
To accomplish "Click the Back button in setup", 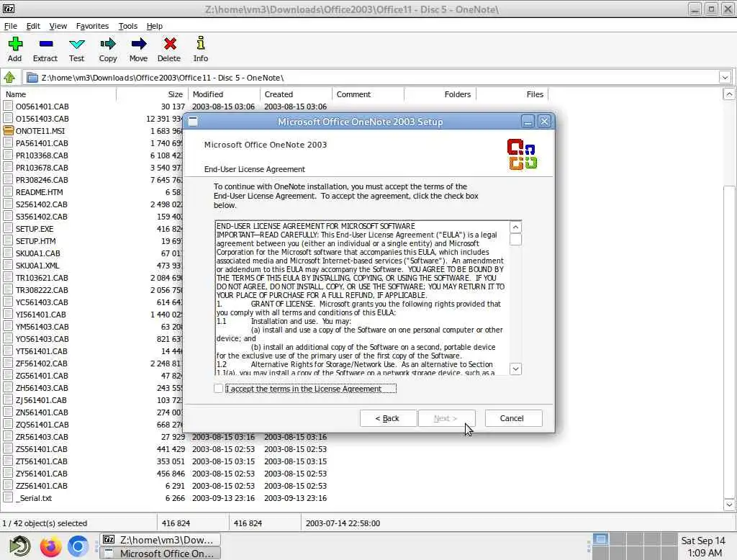I will (x=388, y=418).
